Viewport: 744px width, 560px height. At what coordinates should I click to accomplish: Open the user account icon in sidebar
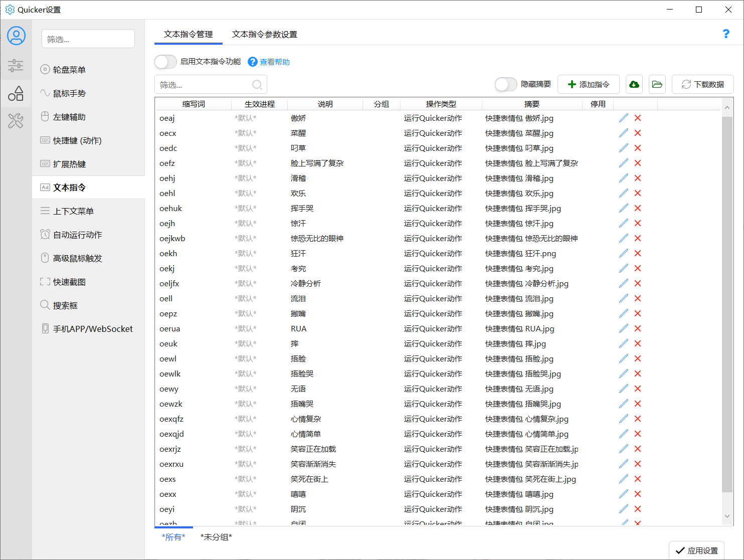tap(16, 36)
